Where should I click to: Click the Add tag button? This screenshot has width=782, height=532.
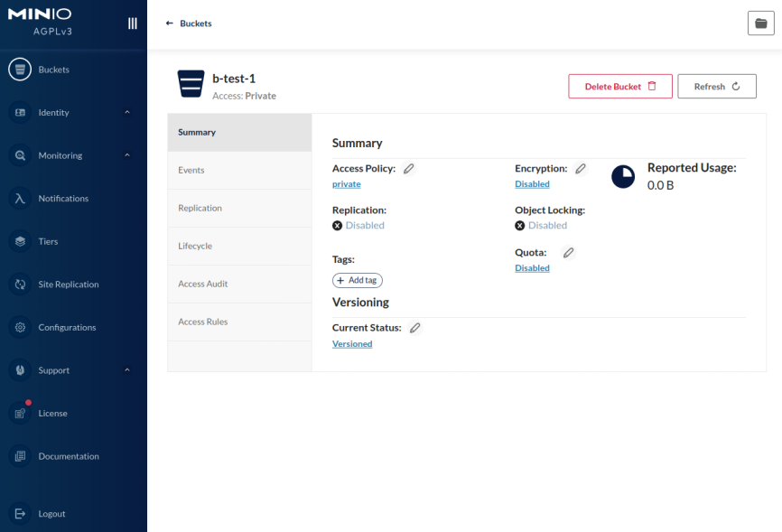[x=358, y=281]
